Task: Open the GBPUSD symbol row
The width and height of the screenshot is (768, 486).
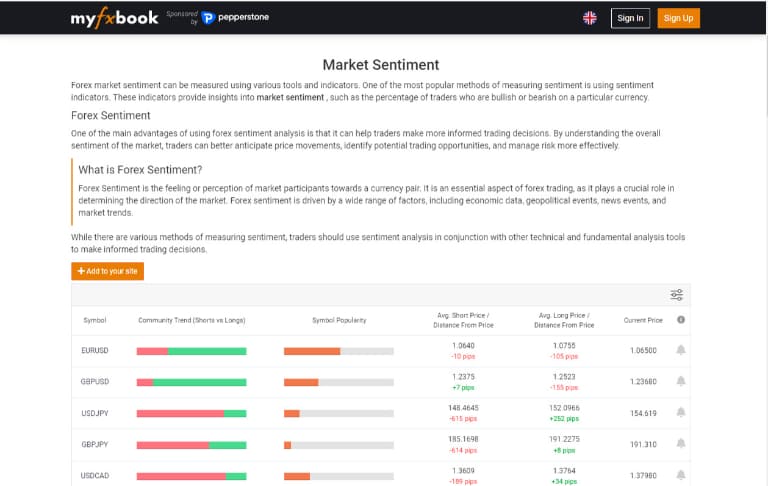Action: tap(95, 382)
